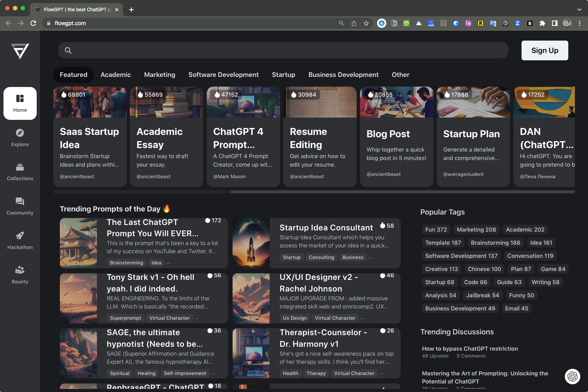Focus the prompt search field

pos(283,50)
